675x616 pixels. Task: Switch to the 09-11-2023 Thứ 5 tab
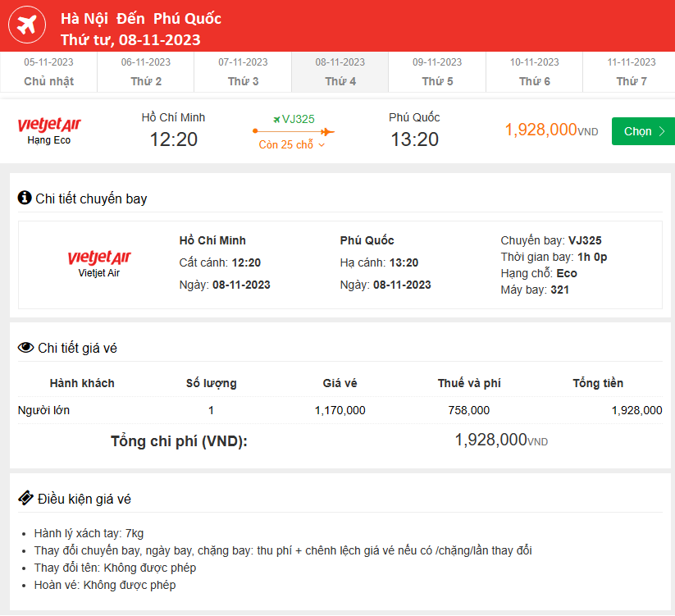click(x=437, y=72)
